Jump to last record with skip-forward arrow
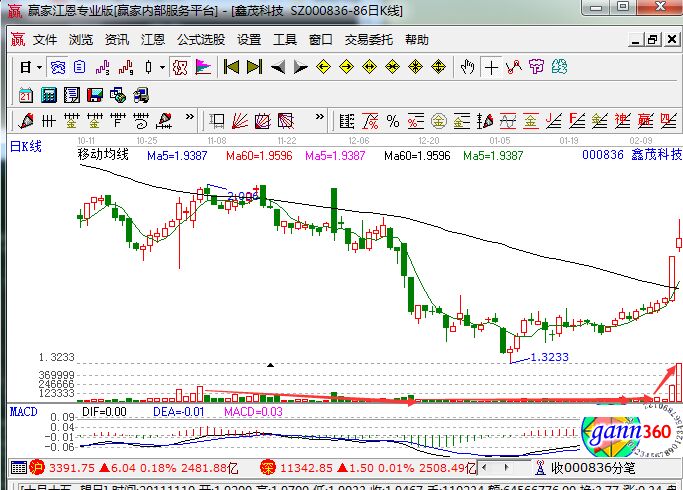This screenshot has height=490, width=683. (255, 67)
